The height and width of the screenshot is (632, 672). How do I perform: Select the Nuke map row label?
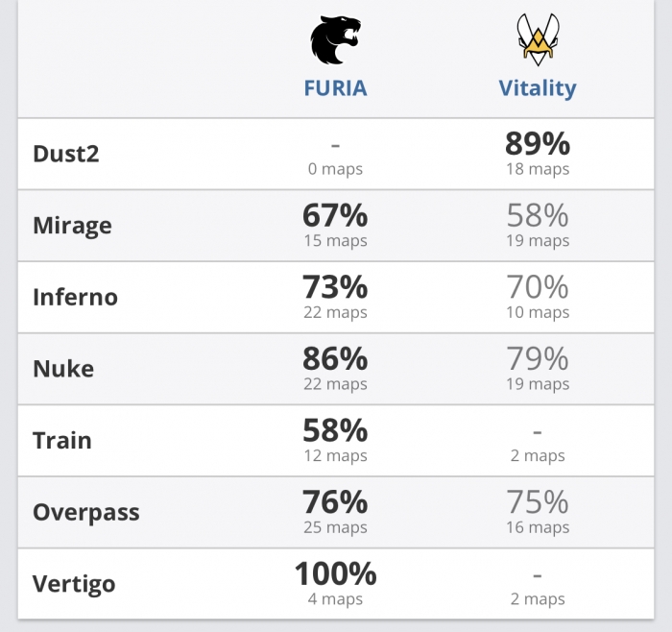tap(63, 369)
